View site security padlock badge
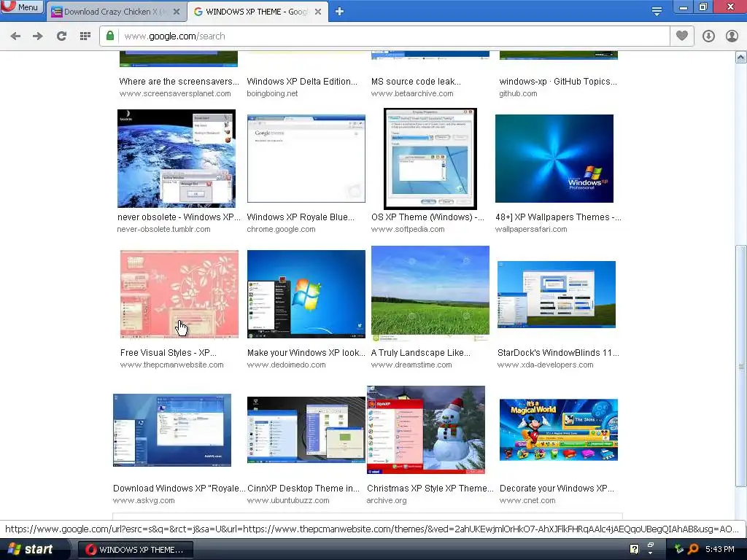This screenshot has height=560, width=747. pos(110,36)
